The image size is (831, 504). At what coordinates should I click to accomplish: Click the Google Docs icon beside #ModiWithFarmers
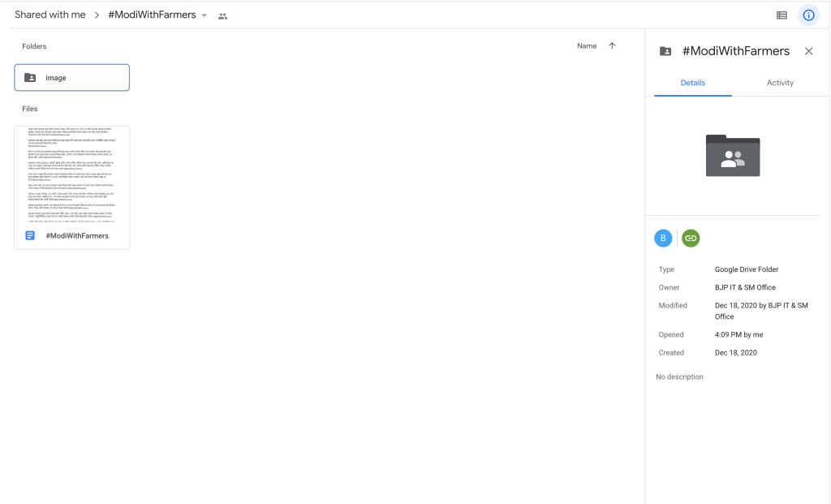coord(30,235)
